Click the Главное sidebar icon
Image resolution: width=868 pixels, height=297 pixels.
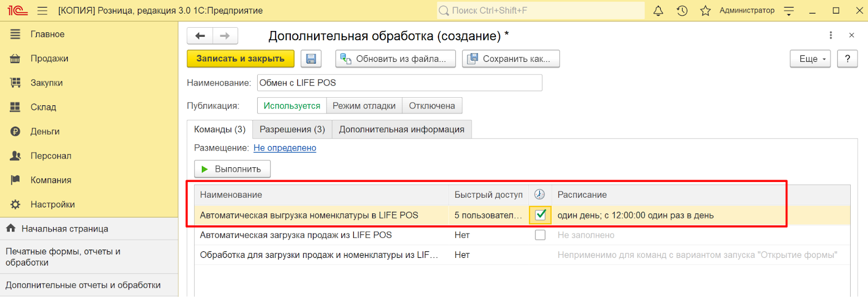click(x=15, y=34)
